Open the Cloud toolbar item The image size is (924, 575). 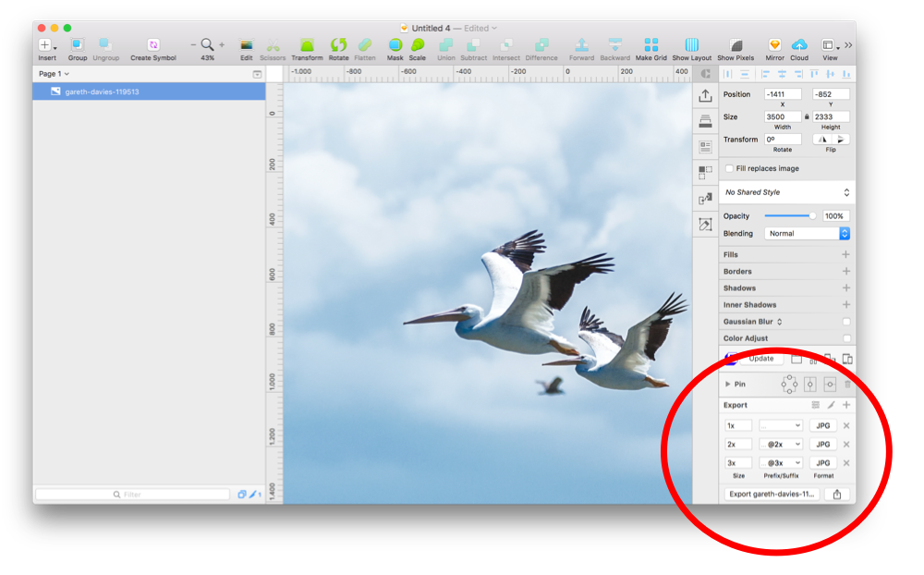pyautogui.click(x=799, y=44)
